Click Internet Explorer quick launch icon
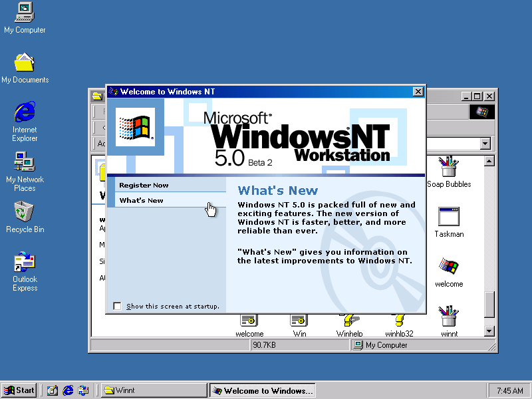The image size is (532, 399). tap(68, 390)
